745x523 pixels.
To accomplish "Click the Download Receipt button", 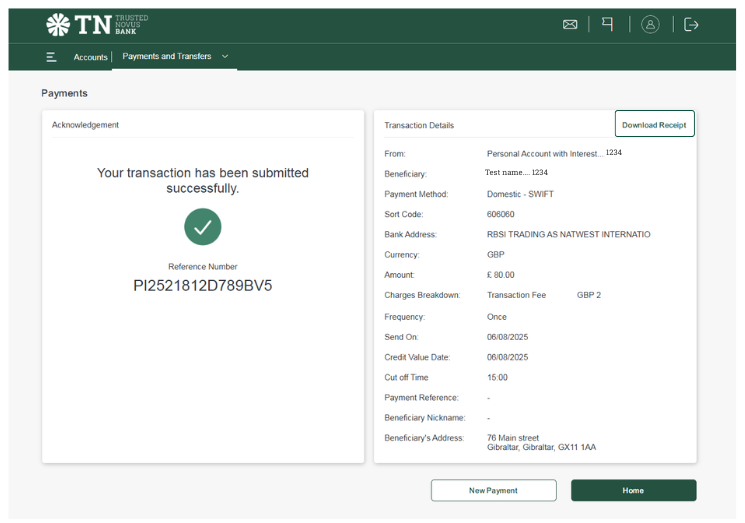I will pos(654,125).
